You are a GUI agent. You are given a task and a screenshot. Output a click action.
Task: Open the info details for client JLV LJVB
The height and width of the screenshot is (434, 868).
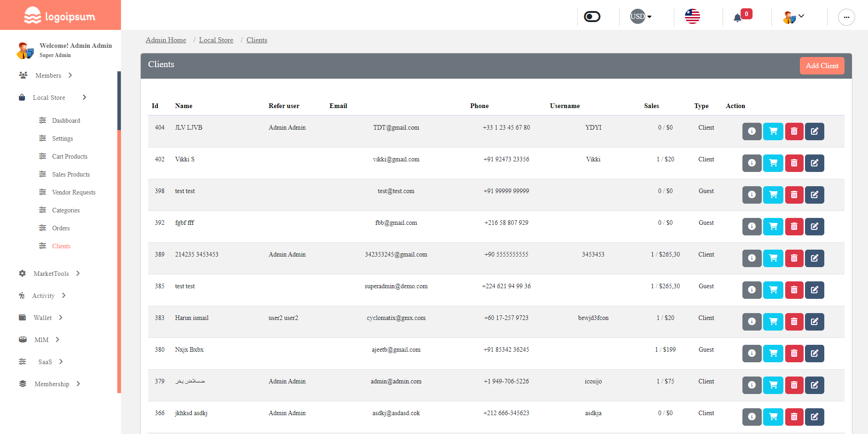pos(752,131)
